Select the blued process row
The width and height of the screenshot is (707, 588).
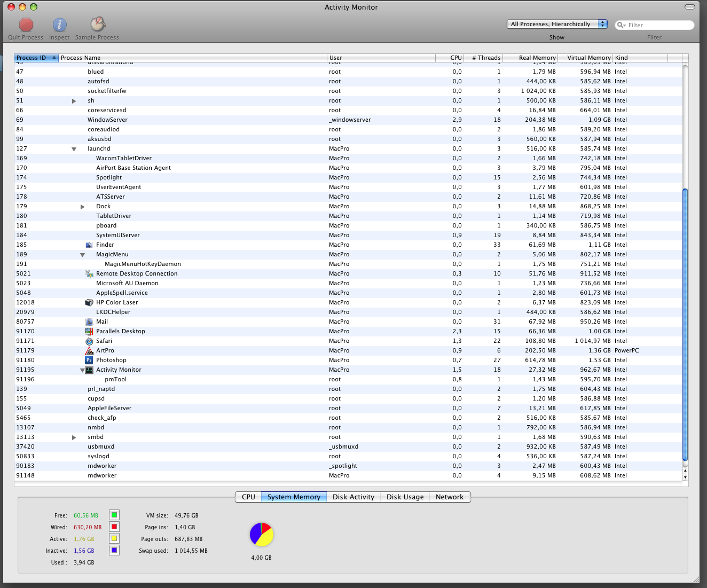click(349, 72)
